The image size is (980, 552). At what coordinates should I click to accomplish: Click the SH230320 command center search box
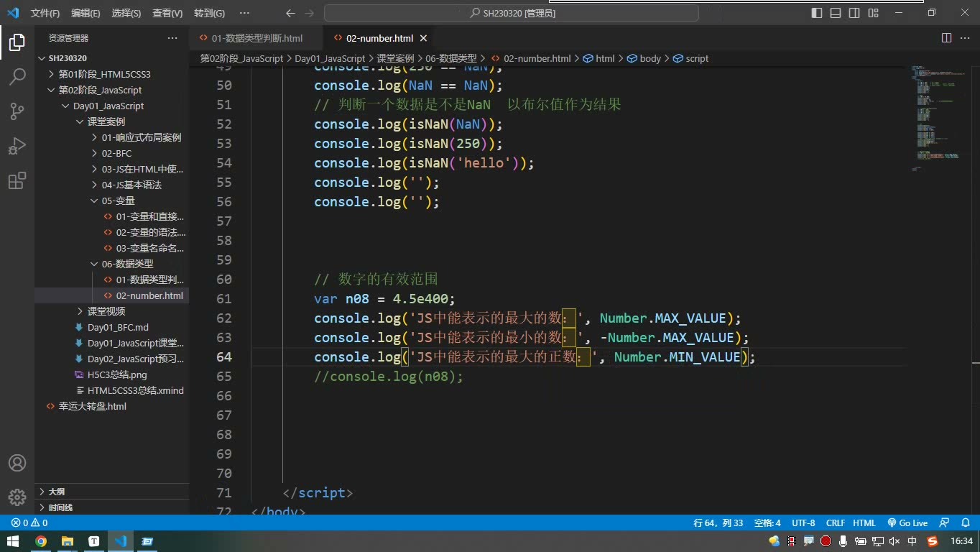coord(512,13)
